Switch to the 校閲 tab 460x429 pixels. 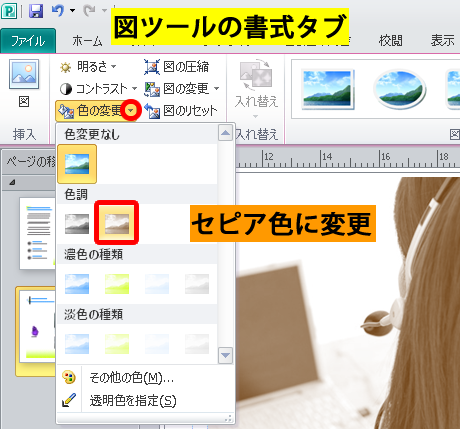390,41
